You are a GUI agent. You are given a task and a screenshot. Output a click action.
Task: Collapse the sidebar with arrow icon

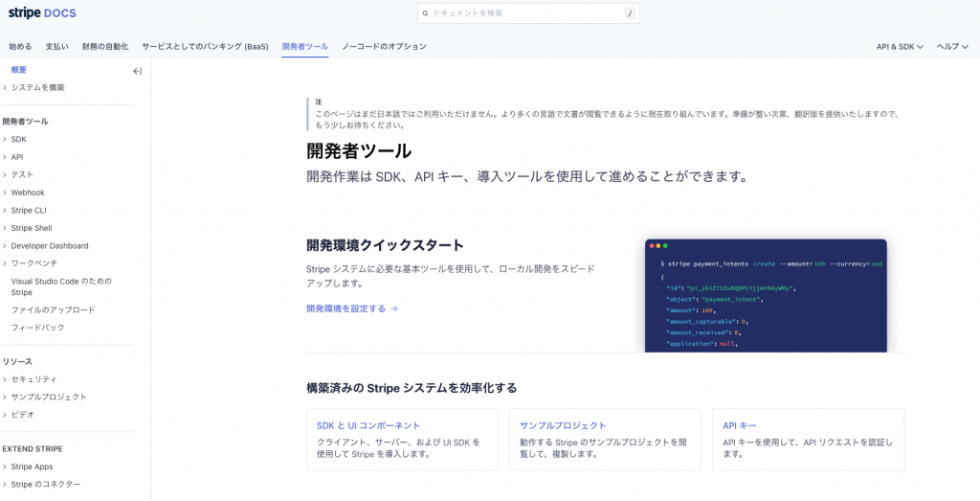[138, 71]
